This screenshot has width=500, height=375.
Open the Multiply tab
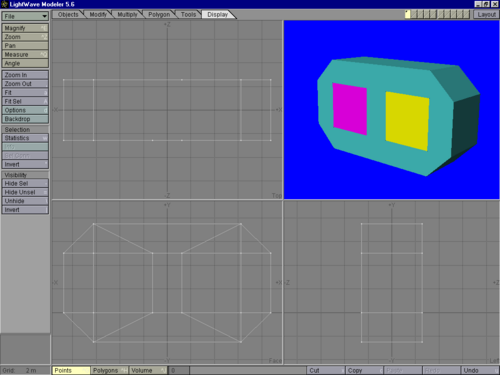tap(127, 14)
